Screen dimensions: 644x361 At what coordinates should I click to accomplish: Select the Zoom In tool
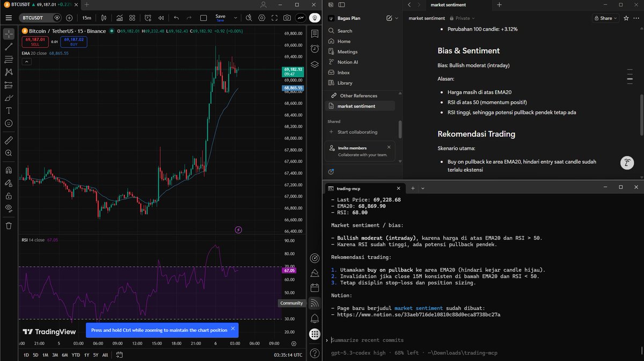coord(9,153)
